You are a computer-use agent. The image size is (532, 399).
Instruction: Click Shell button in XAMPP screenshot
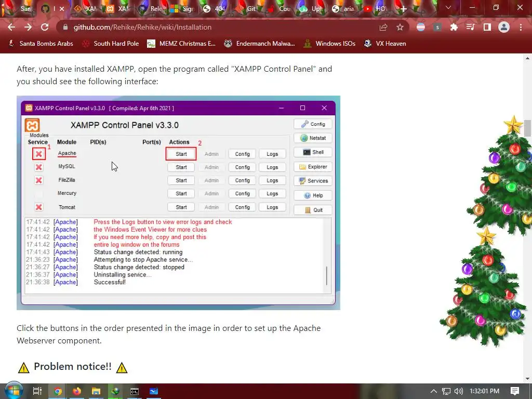[x=313, y=152]
